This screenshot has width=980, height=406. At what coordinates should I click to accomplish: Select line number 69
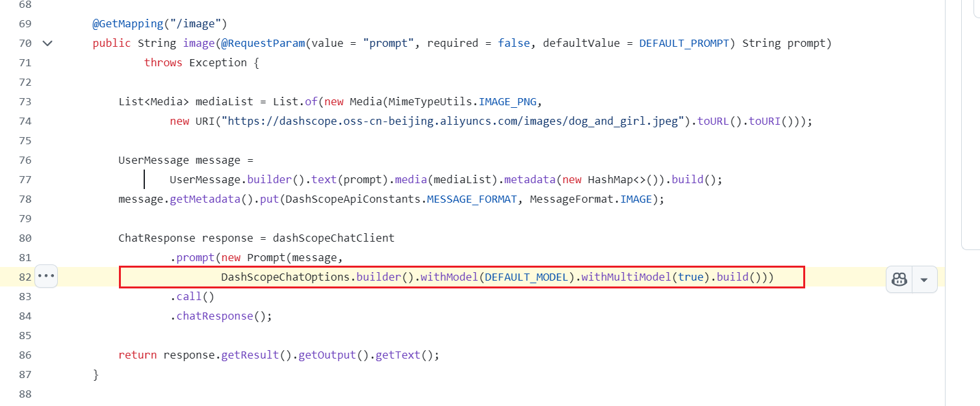[25, 24]
